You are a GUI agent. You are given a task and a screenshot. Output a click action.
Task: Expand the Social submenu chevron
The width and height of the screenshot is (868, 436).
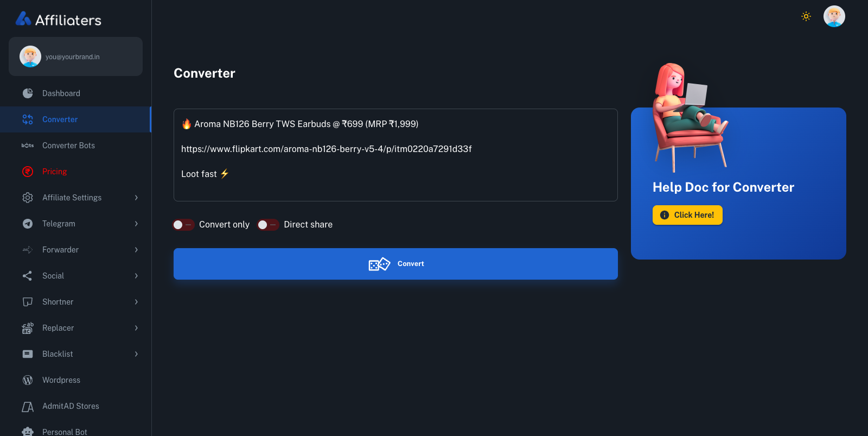coord(136,276)
